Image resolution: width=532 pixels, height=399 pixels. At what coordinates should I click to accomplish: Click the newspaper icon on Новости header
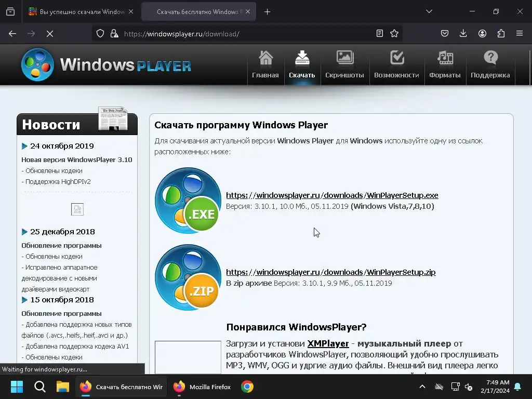click(x=113, y=118)
